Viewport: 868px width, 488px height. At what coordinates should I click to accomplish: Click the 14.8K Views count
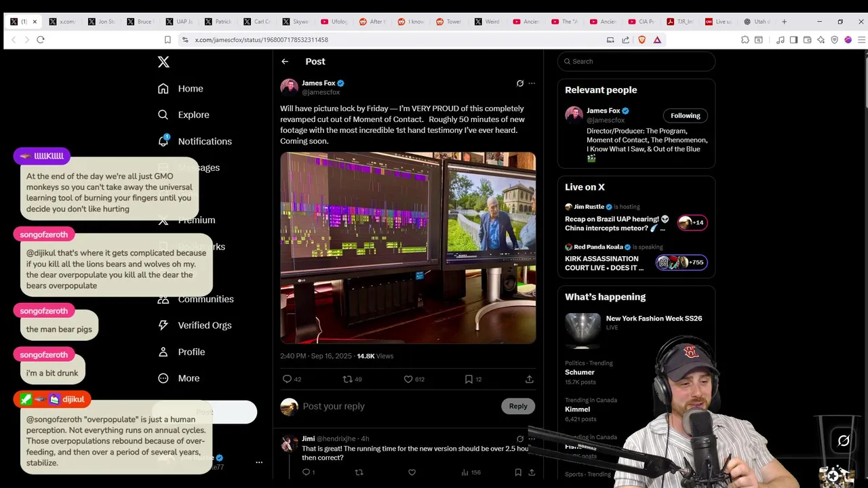[375, 356]
